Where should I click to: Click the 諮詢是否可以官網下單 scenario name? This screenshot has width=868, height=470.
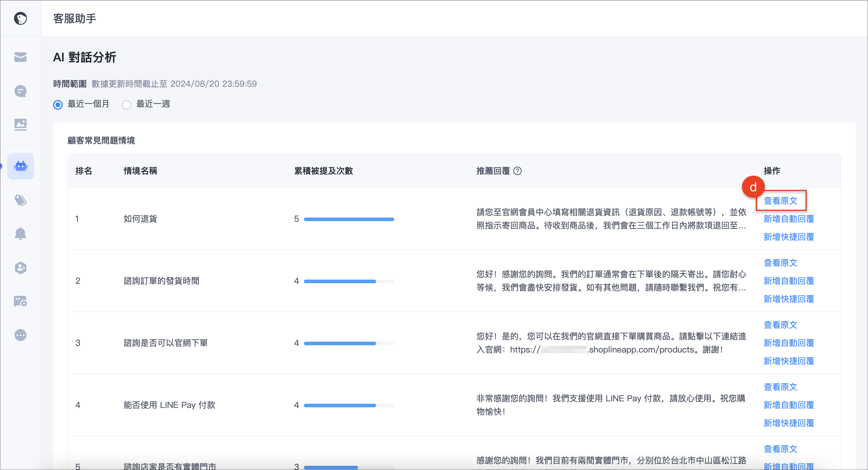tap(165, 343)
